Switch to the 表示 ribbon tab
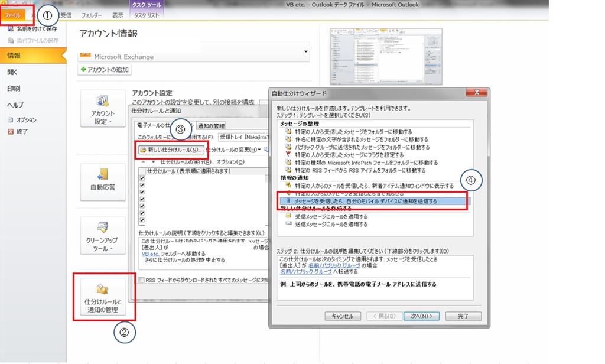Image resolution: width=605 pixels, height=364 pixels. tap(118, 15)
